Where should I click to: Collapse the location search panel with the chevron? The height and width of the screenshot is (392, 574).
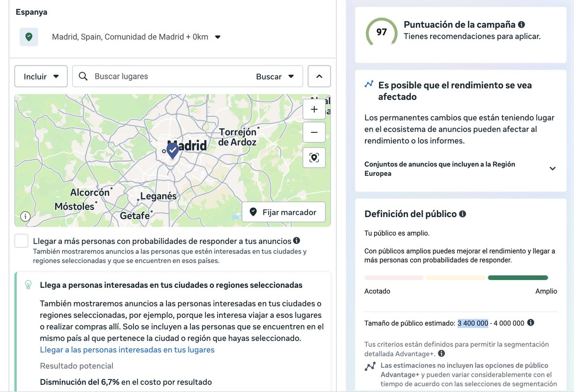click(319, 76)
